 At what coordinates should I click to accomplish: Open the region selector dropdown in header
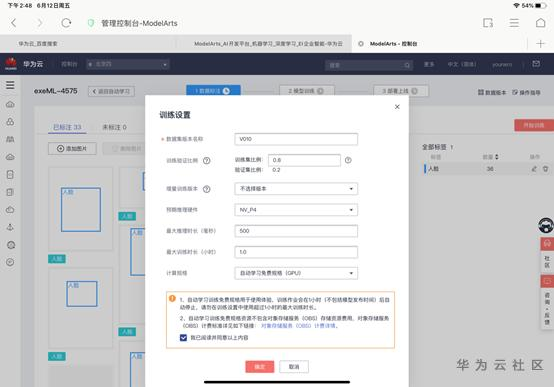click(x=128, y=64)
